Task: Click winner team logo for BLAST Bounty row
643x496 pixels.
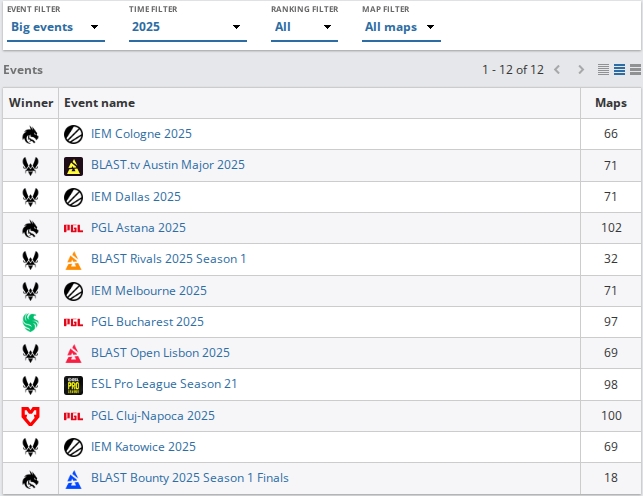Action: [x=30, y=479]
